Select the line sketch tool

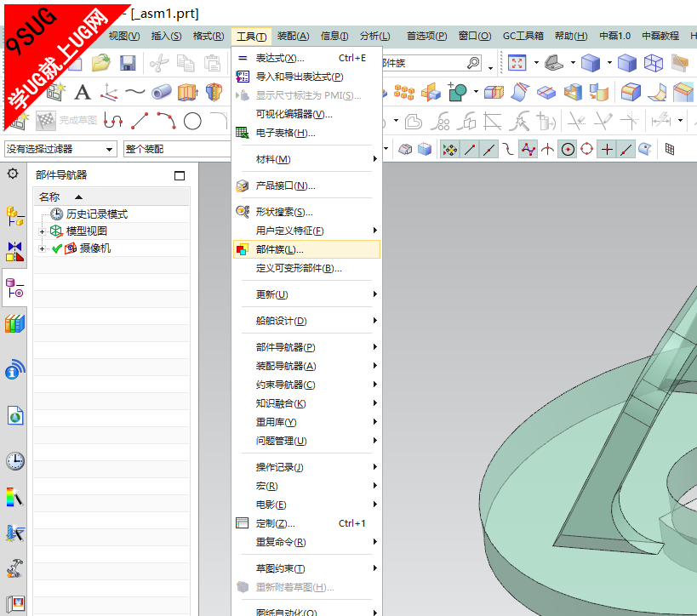point(140,121)
